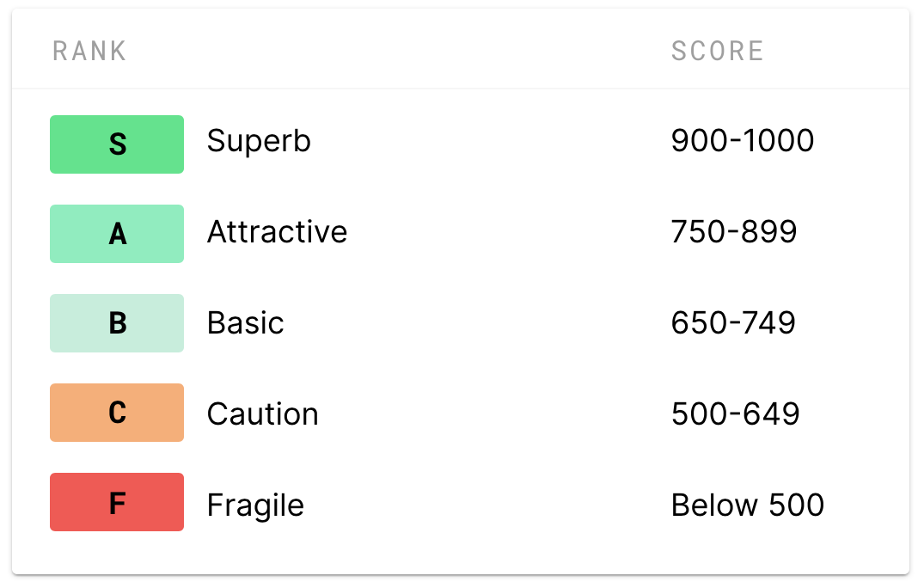Click the SCORE column header
The height and width of the screenshot is (588, 918).
pyautogui.click(x=717, y=51)
